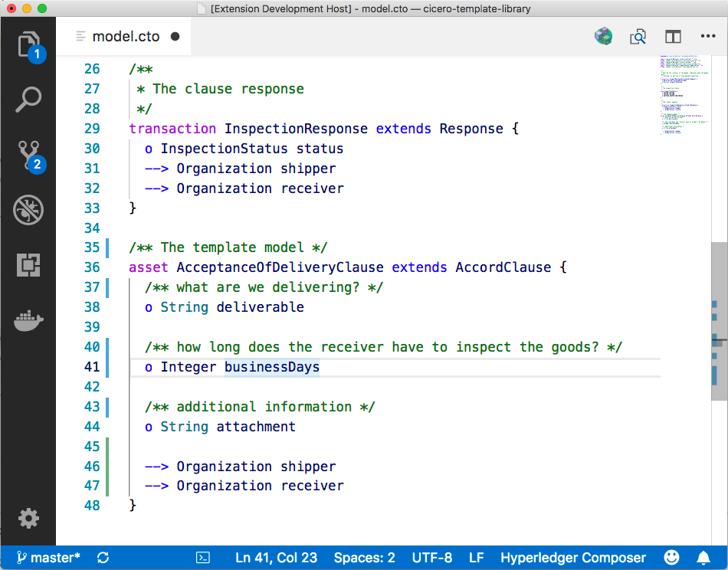Click AcceptanceOfDeliveryClause on line 36
The width and height of the screenshot is (728, 570).
(x=280, y=267)
